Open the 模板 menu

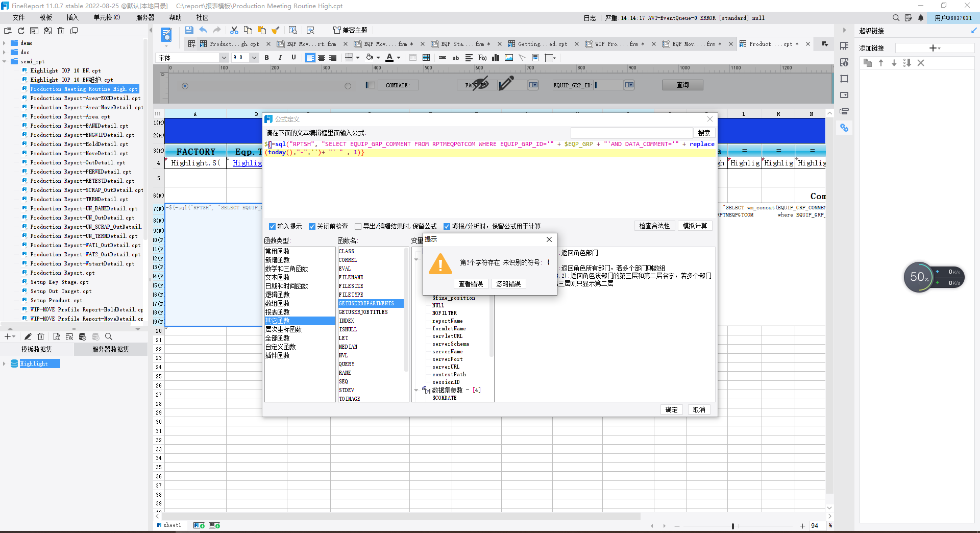[45, 17]
